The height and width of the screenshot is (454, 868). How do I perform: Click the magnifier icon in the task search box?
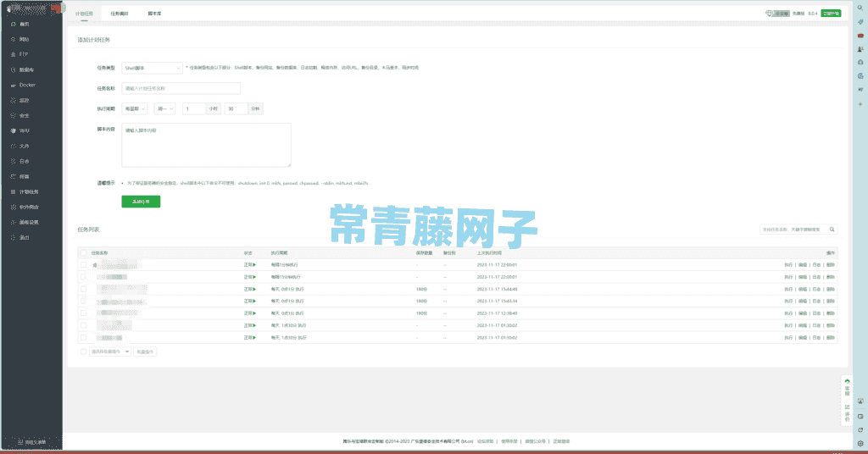point(832,230)
